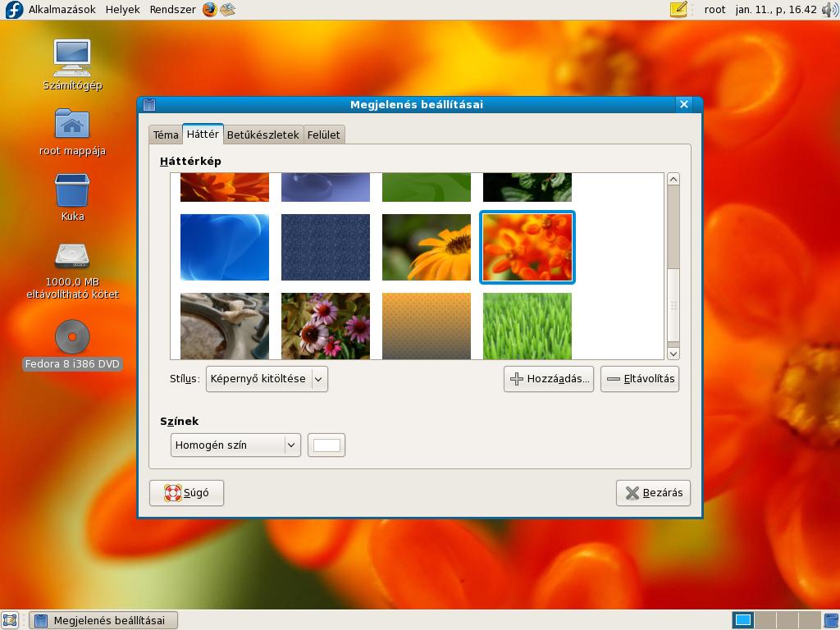The height and width of the screenshot is (630, 840).
Task: Open the Alkalmazások menu
Action: click(x=62, y=10)
